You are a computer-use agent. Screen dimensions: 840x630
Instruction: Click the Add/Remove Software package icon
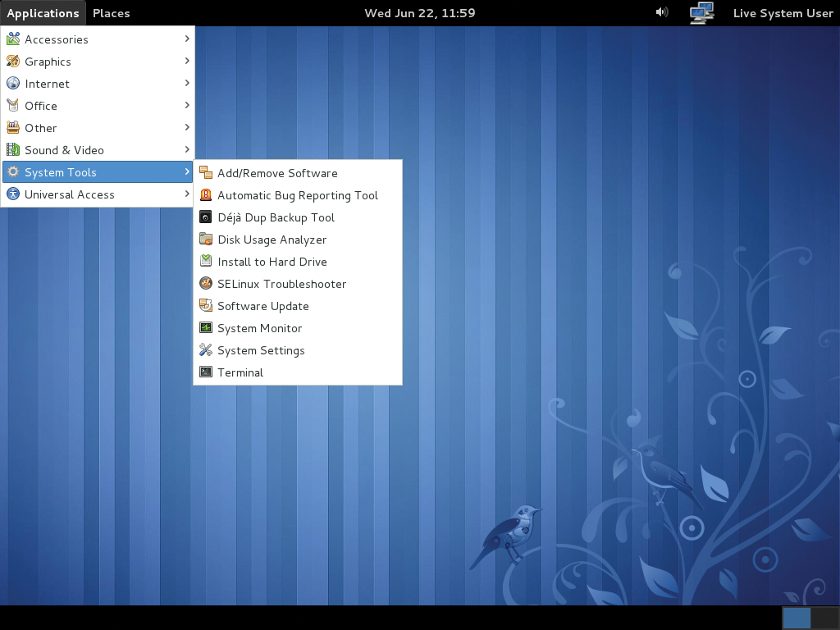206,173
